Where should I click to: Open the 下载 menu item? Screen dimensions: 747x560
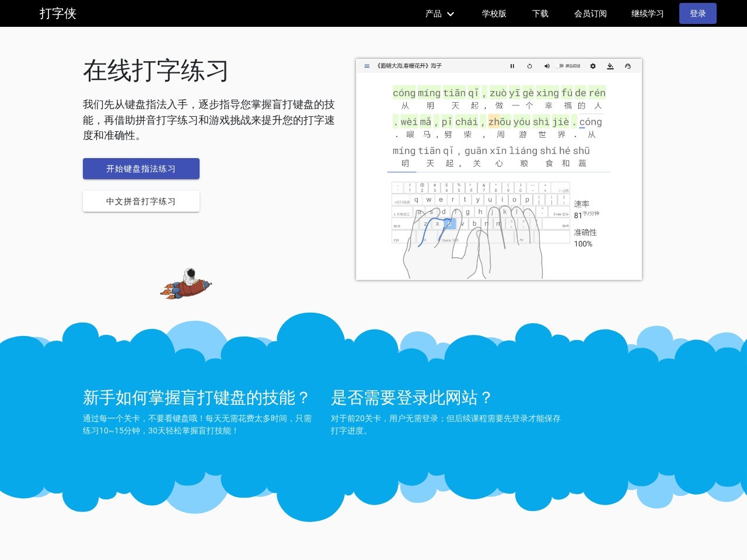coord(540,13)
